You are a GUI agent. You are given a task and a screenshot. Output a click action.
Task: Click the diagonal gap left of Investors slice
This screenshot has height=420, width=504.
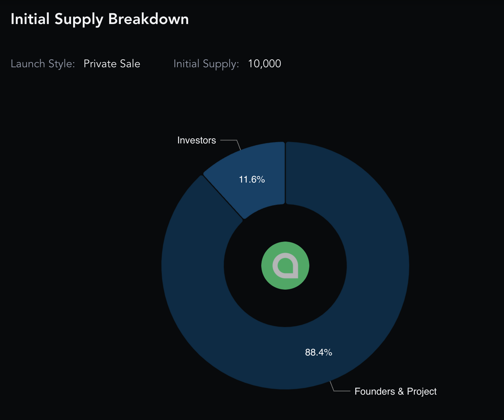[x=223, y=198]
